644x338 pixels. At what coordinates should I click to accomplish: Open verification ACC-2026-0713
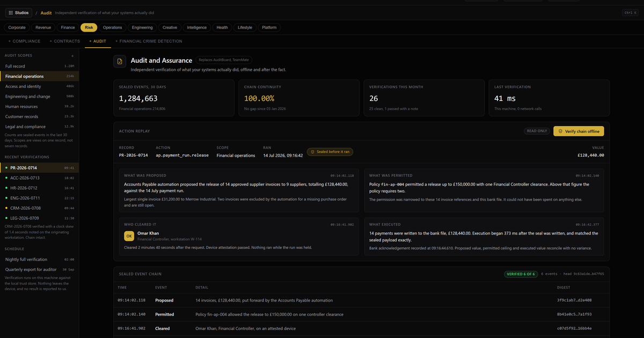[x=39, y=178]
